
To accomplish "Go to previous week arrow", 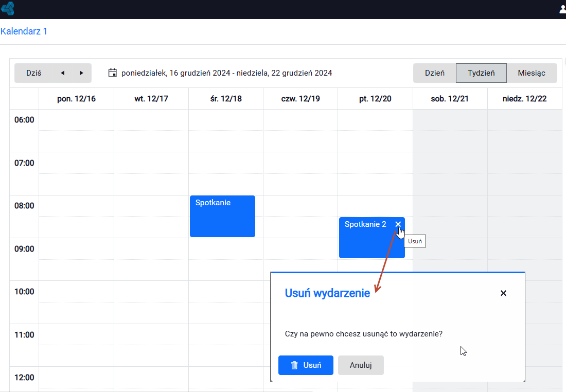I will coord(62,73).
